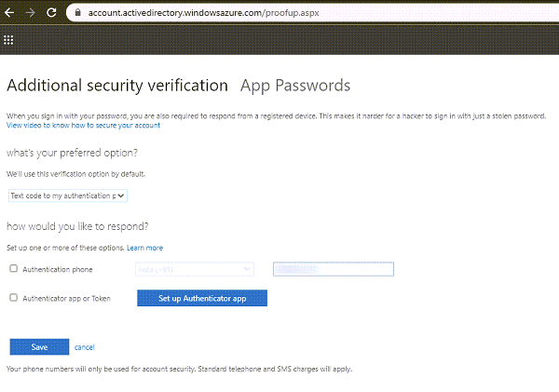This screenshot has height=392, width=559.
Task: Open the Learn more link
Action: 144,248
